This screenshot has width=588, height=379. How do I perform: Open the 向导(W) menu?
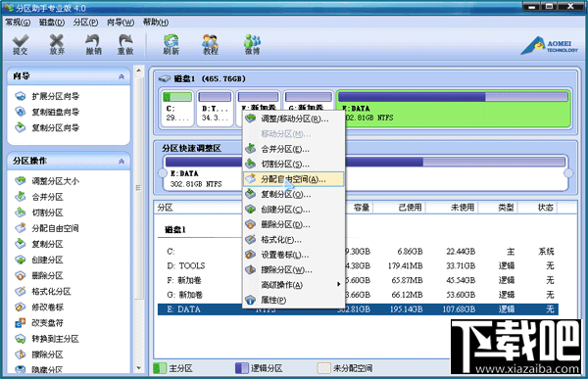[121, 23]
